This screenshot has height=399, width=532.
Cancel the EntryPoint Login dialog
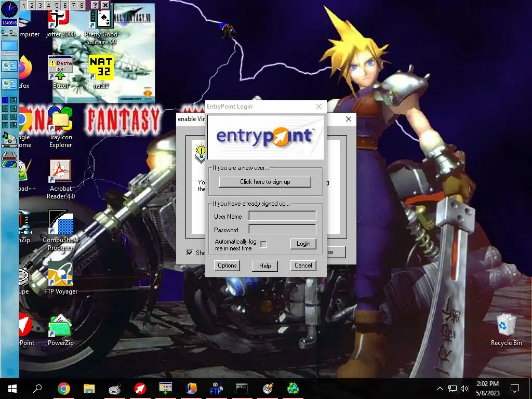pos(303,265)
